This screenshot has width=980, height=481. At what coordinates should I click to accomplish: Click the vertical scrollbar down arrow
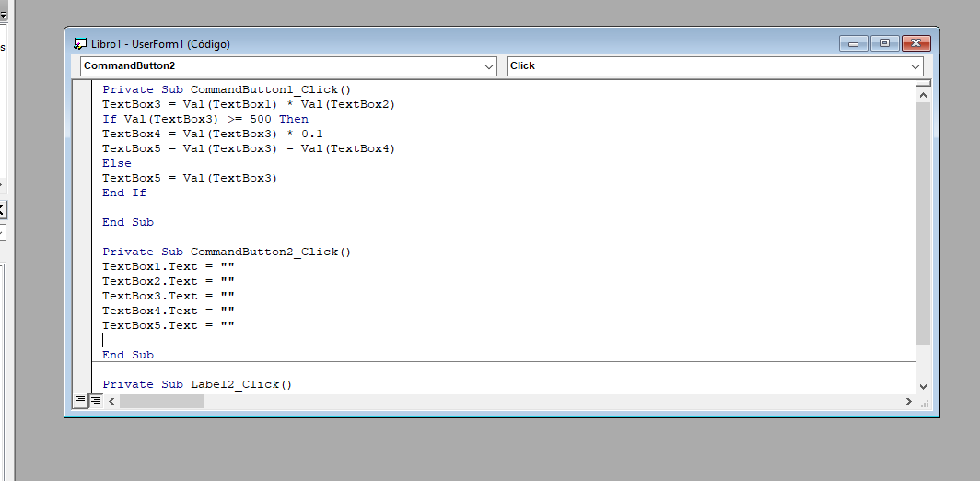point(923,387)
